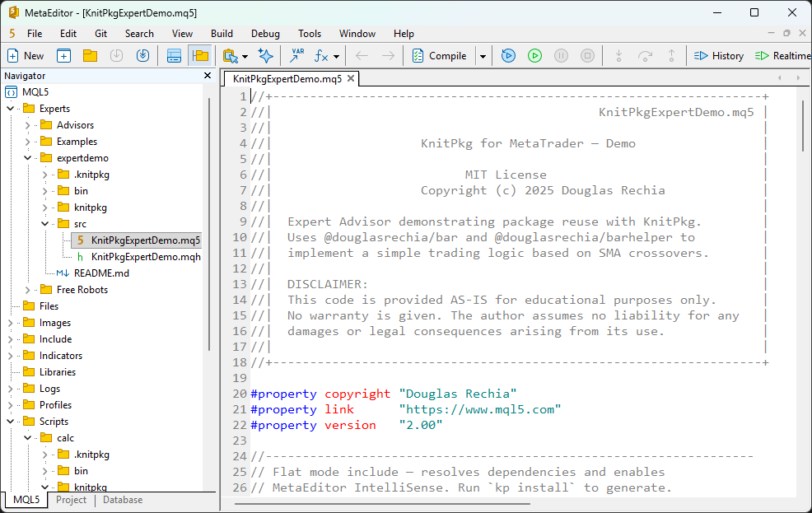This screenshot has width=812, height=513.
Task: Open the fx function list dropdown
Action: click(x=336, y=56)
